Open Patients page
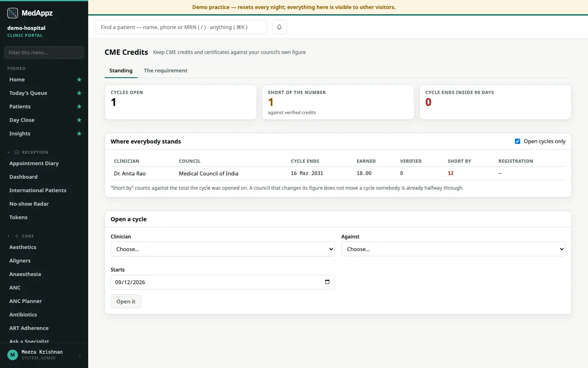 20,107
